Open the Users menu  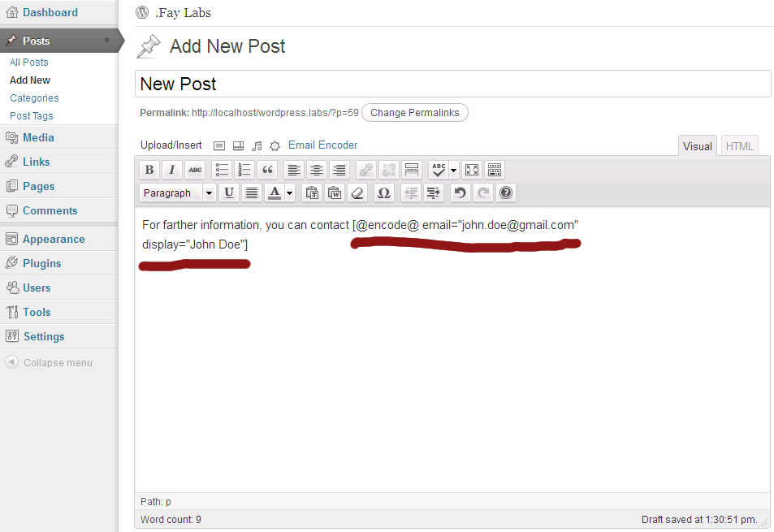(x=37, y=288)
